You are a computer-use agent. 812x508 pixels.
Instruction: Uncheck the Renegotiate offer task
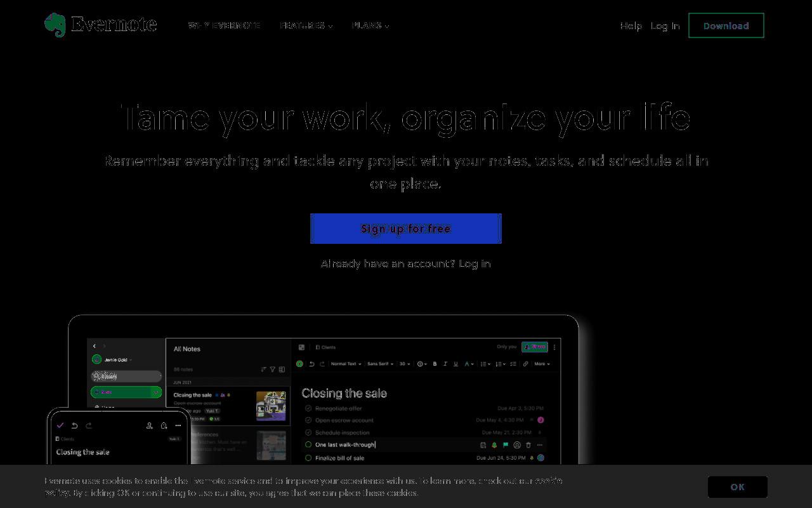(x=308, y=408)
